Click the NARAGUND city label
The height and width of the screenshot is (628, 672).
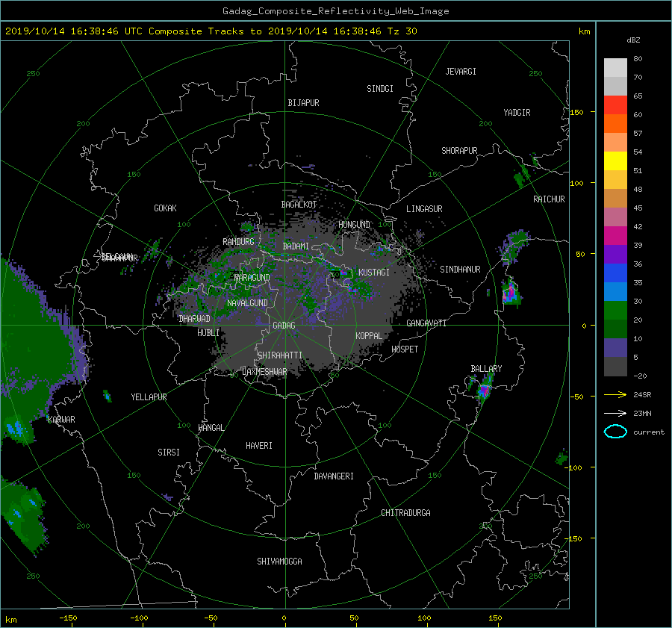click(252, 278)
